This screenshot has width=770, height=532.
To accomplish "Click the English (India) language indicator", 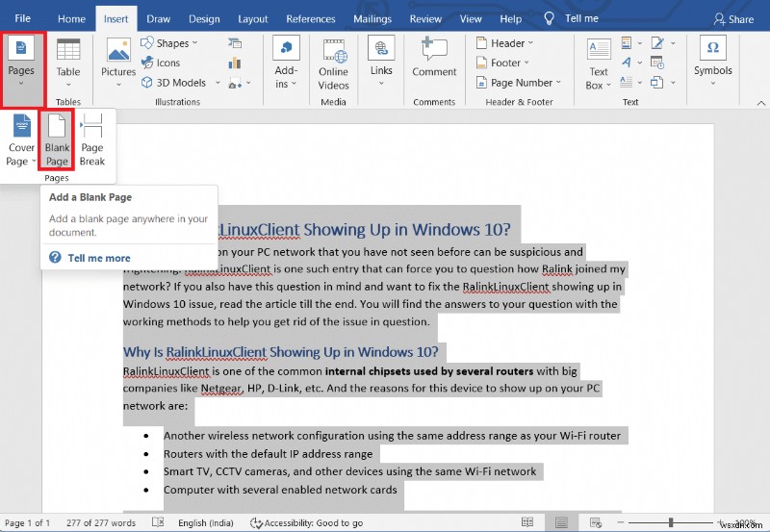I will tap(206, 522).
